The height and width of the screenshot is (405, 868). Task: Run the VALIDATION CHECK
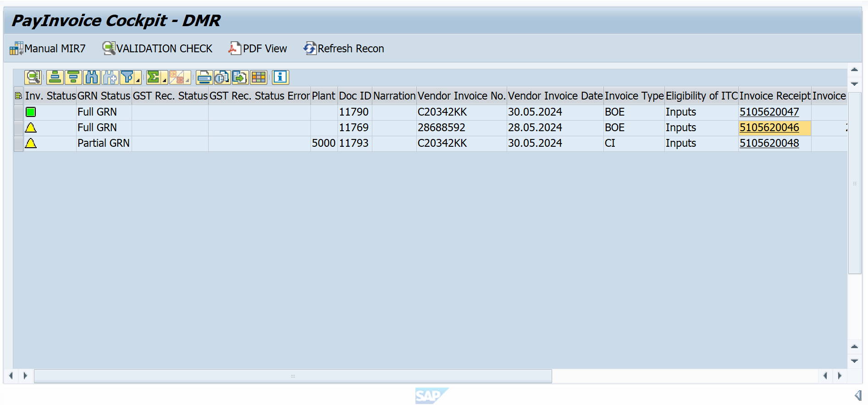coord(157,48)
